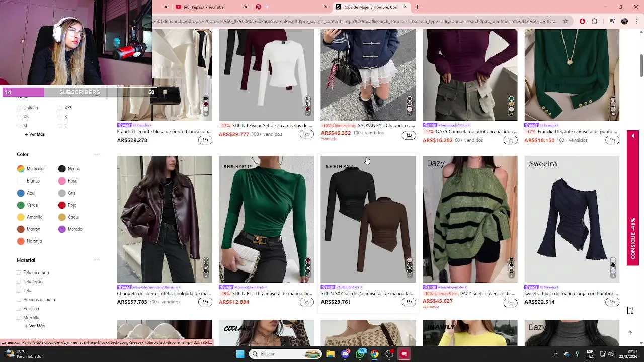
Task: Open the Windows Start menu
Action: coord(240,354)
